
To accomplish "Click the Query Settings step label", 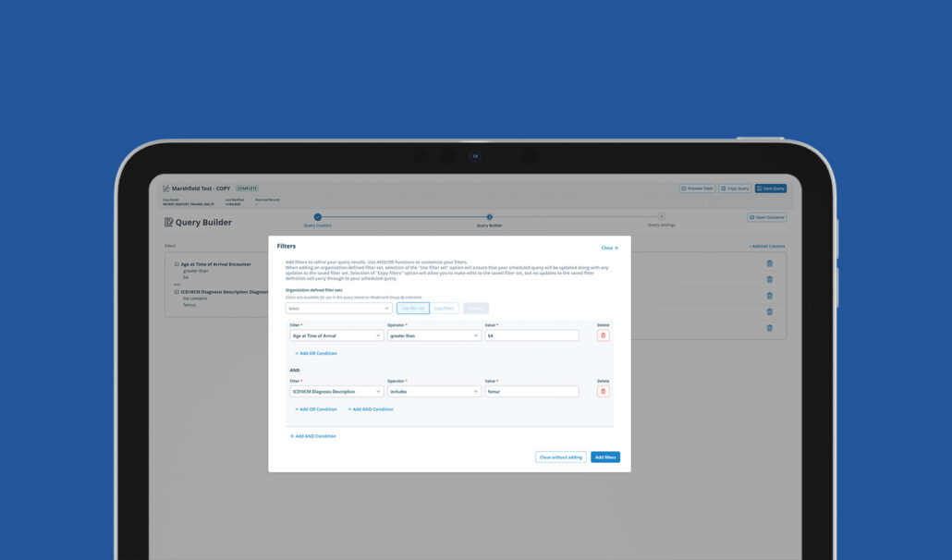I will (661, 225).
